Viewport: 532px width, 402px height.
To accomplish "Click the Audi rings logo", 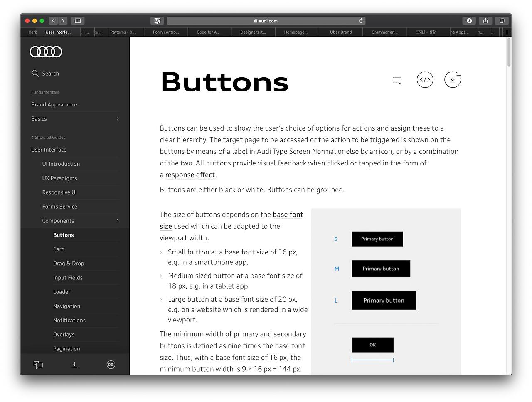I will [x=46, y=52].
